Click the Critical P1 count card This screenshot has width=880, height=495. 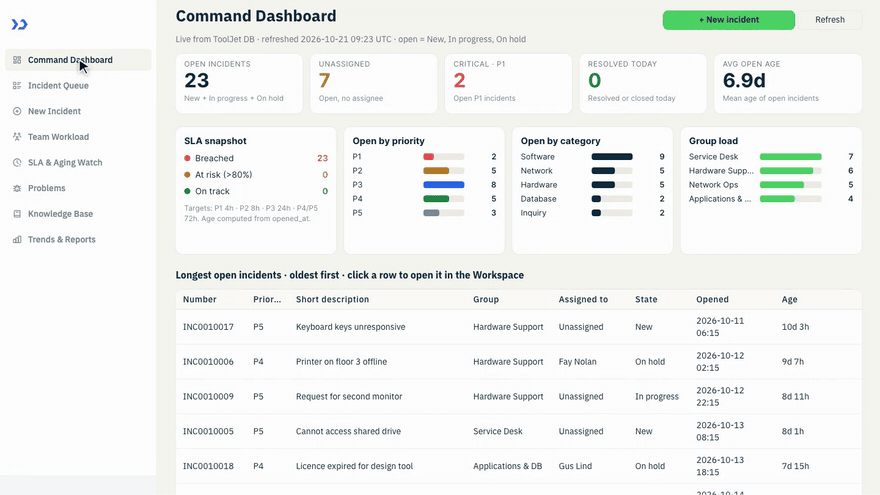coord(508,84)
